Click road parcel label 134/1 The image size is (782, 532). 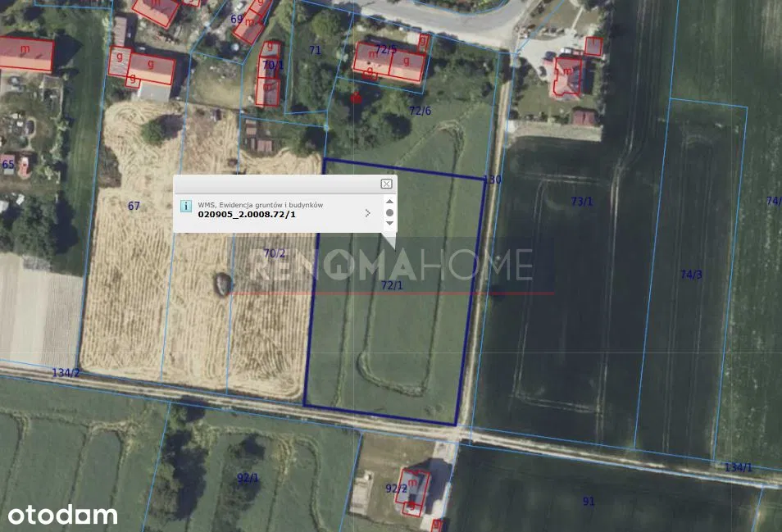(x=738, y=467)
